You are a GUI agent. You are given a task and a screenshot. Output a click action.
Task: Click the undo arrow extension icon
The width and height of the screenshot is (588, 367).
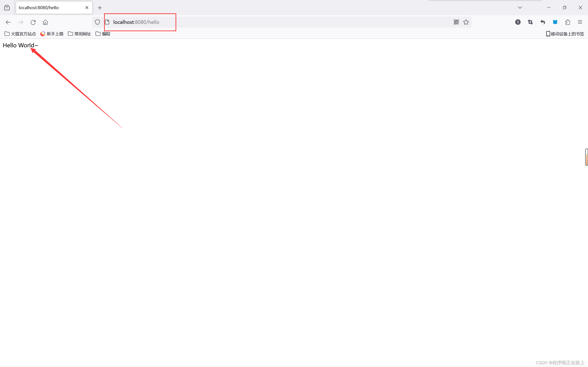point(543,22)
